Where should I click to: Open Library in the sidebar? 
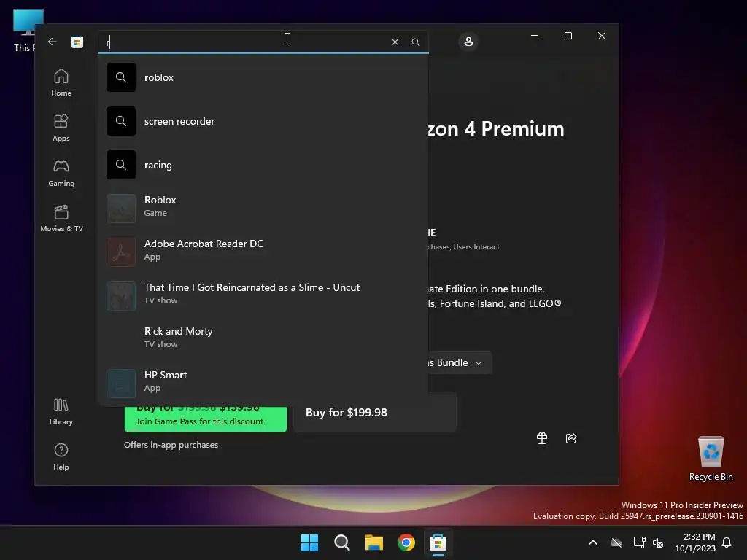tap(61, 412)
